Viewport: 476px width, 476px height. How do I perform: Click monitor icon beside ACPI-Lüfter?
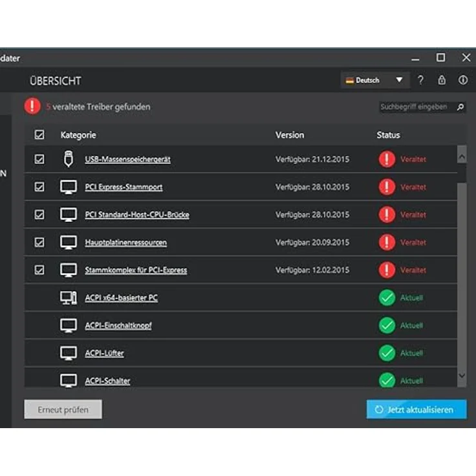(x=69, y=353)
